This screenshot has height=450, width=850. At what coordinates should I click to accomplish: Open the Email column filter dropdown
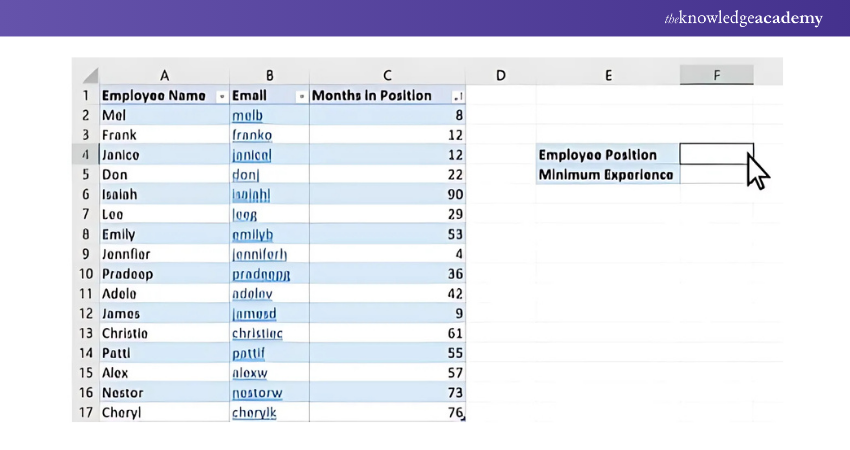[x=301, y=96]
